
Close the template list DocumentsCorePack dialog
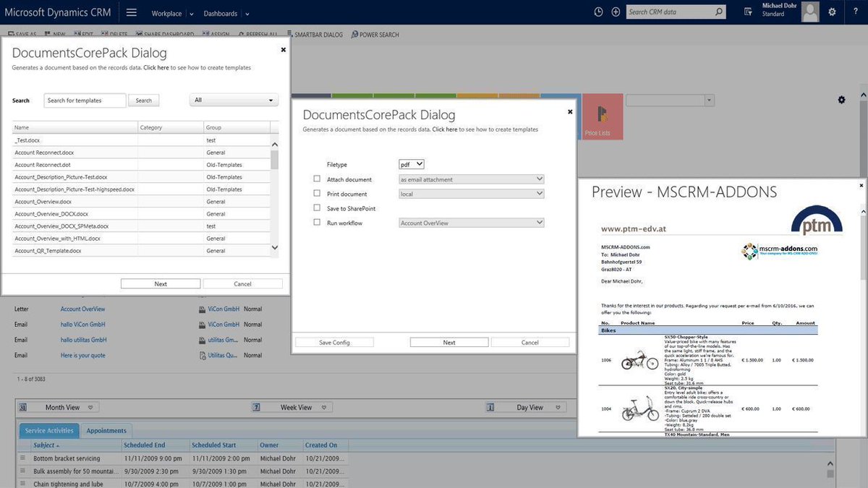(283, 50)
